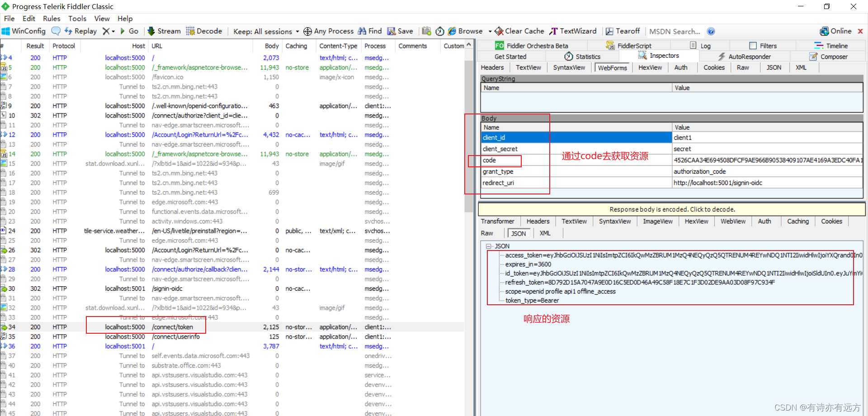Select the refresh_token JSON tree item
Image resolution: width=868 pixels, height=416 pixels.
pos(640,282)
